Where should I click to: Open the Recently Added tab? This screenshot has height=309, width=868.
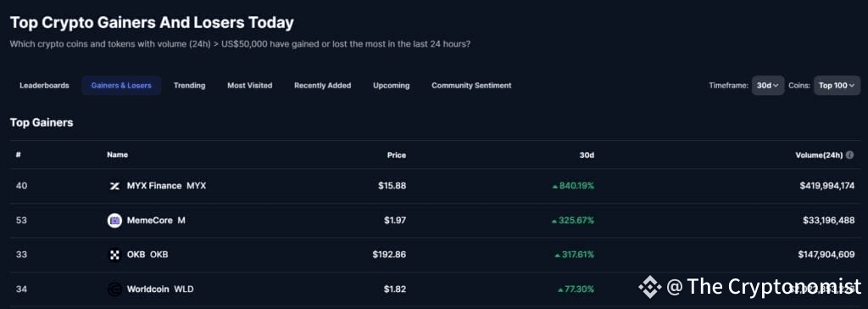pos(323,86)
